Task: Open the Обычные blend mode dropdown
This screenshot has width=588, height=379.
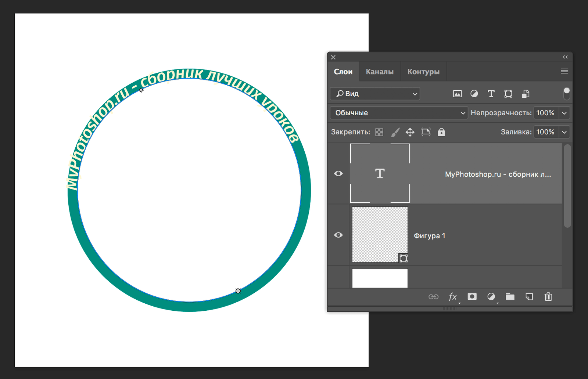Action: [399, 113]
